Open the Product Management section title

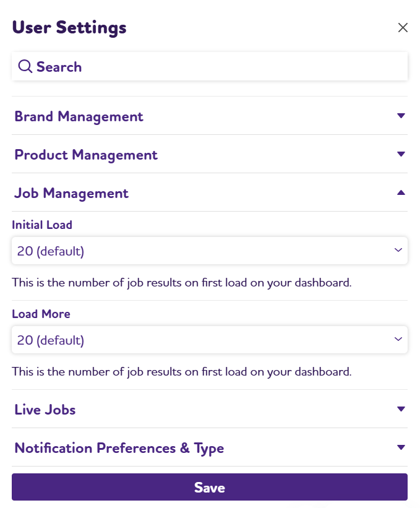[x=86, y=155]
